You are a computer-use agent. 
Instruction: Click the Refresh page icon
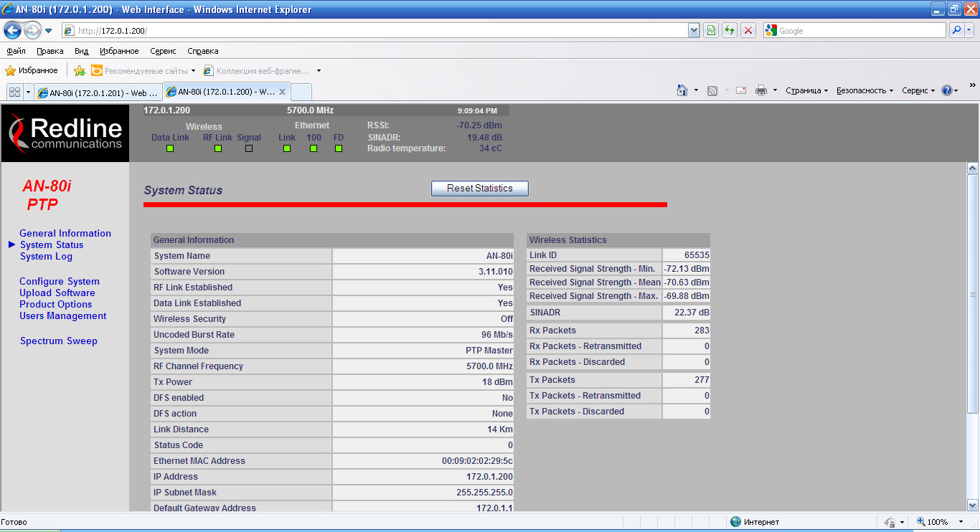pyautogui.click(x=730, y=31)
